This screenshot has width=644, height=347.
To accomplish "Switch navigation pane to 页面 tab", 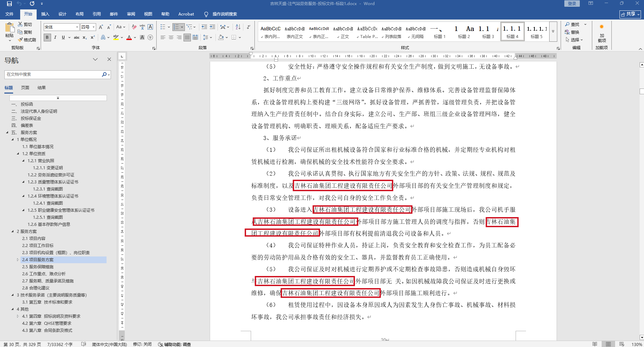I will [x=25, y=88].
